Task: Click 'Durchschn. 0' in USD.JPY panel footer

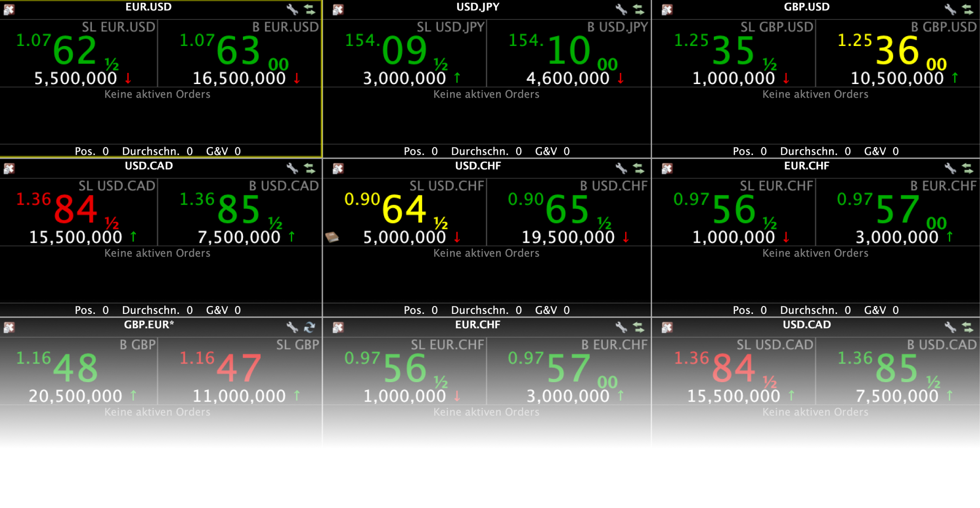Action: tap(486, 151)
